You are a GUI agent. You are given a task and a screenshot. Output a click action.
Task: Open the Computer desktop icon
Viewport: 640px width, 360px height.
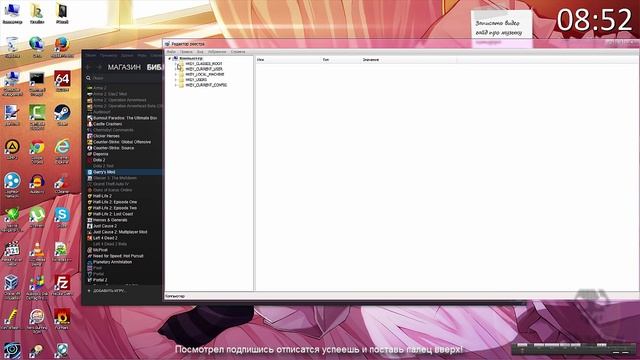coord(12,13)
